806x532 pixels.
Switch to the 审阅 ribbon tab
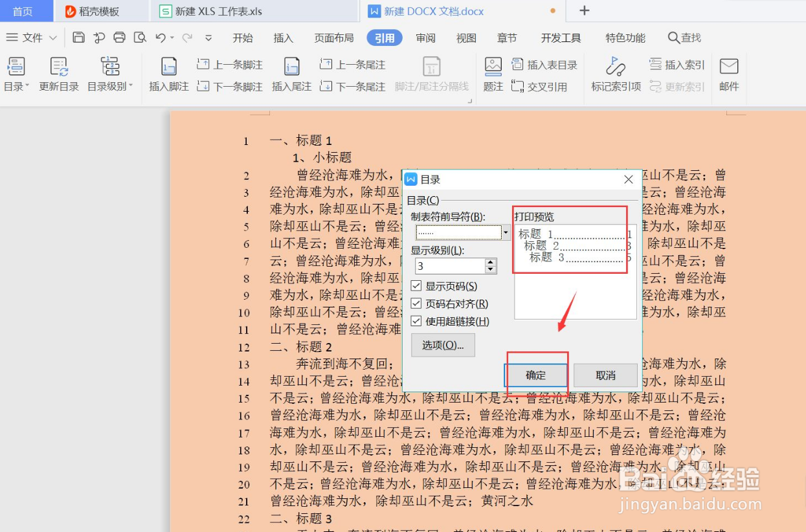[425, 38]
